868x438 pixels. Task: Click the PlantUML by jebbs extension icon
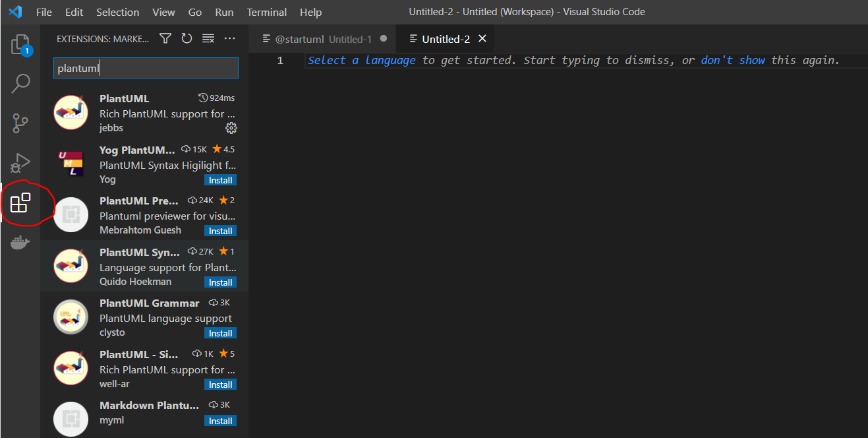point(71,112)
